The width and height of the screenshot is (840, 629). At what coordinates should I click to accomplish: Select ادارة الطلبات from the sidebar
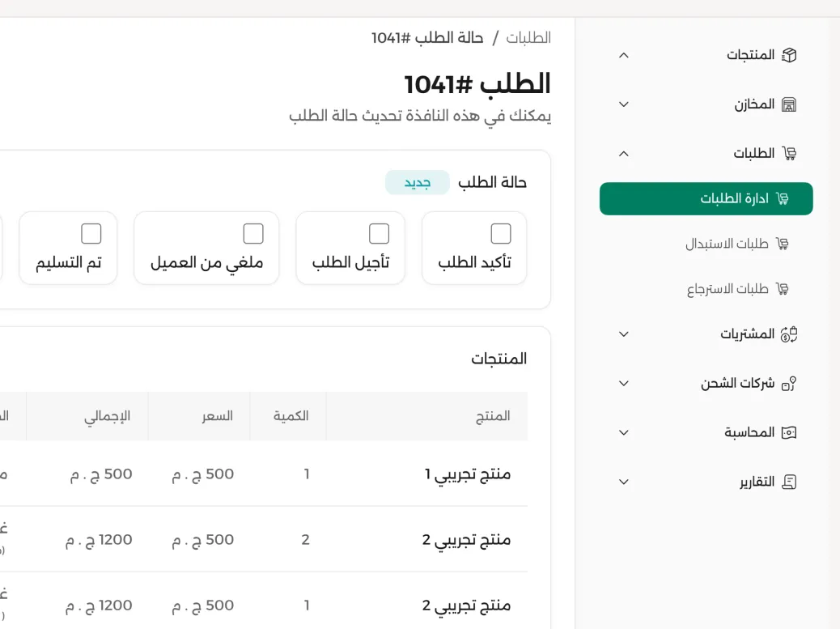pyautogui.click(x=706, y=198)
